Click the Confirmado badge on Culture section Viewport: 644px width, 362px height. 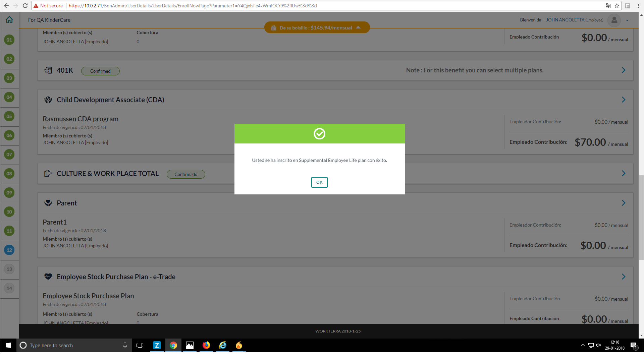tap(186, 174)
